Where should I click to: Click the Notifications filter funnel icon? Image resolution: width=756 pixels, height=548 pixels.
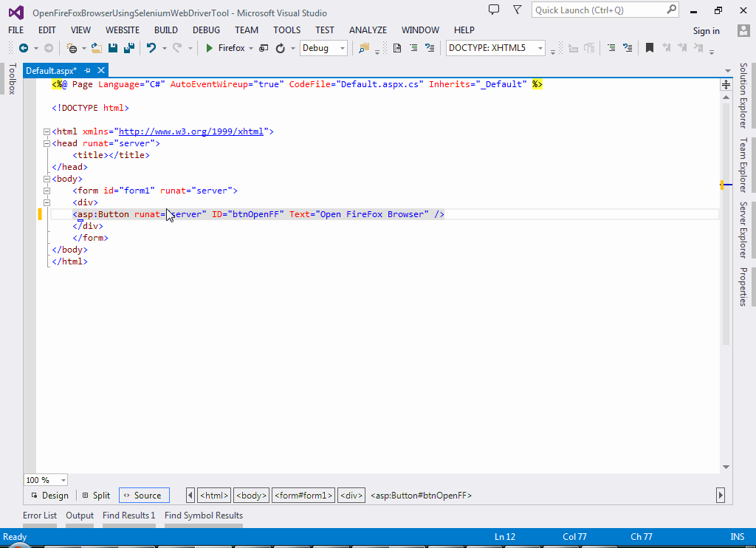[517, 10]
